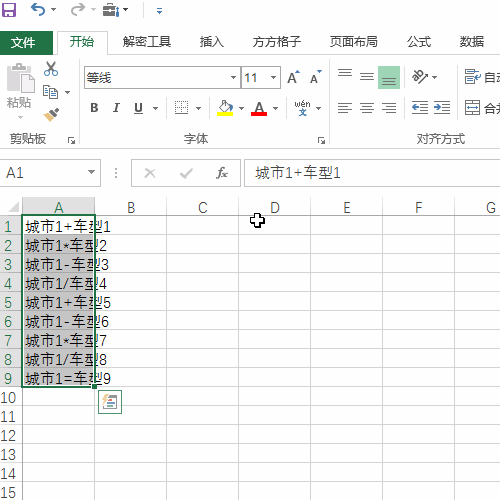Click the Align Left icon
The width and height of the screenshot is (500, 500).
[x=345, y=108]
